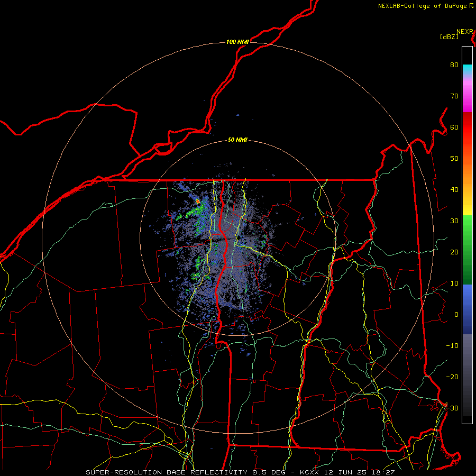Screen dimensions: 476x476
Task: Click the 20 value on the dBZ scale
Action: tap(454, 252)
